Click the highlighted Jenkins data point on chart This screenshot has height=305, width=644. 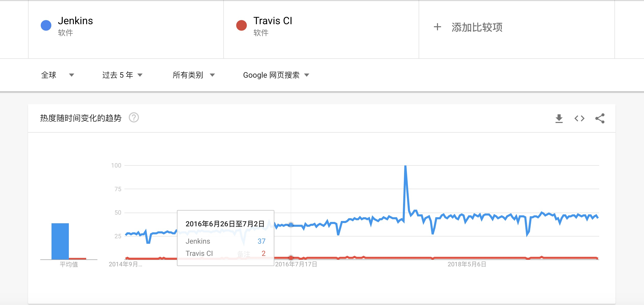(291, 225)
